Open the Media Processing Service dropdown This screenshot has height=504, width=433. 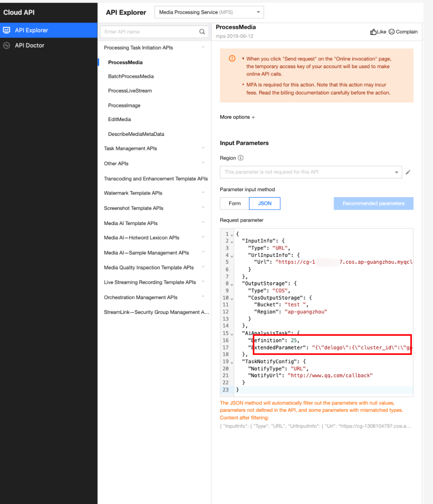point(209,12)
